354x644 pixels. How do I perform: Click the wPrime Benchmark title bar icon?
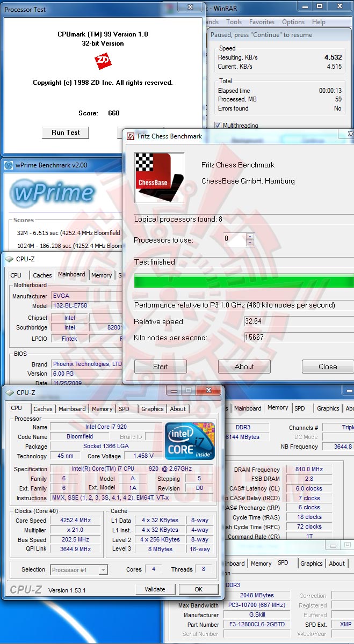(9, 165)
